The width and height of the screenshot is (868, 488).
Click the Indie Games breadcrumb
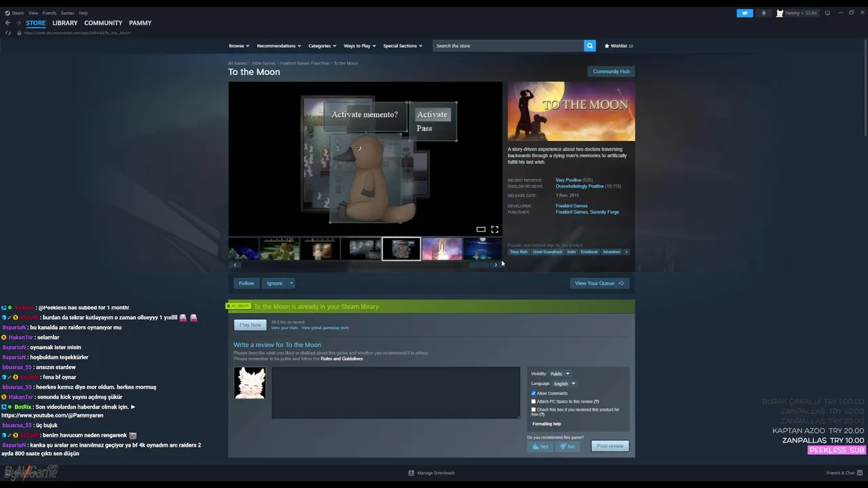(x=264, y=63)
